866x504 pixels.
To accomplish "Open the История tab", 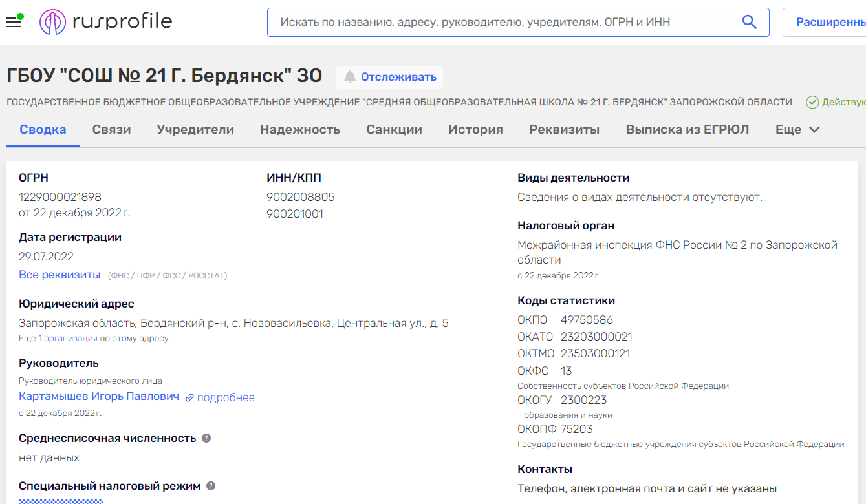I will (475, 130).
